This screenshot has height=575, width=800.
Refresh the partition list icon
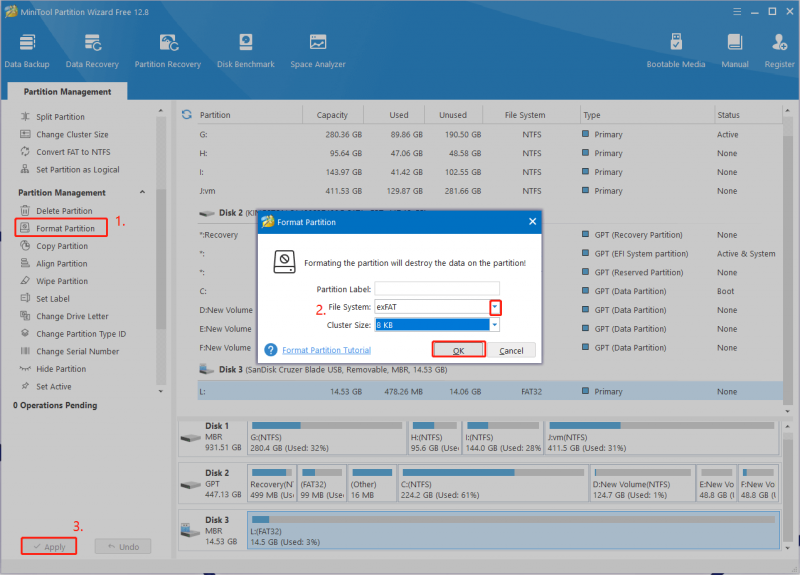coord(187,115)
